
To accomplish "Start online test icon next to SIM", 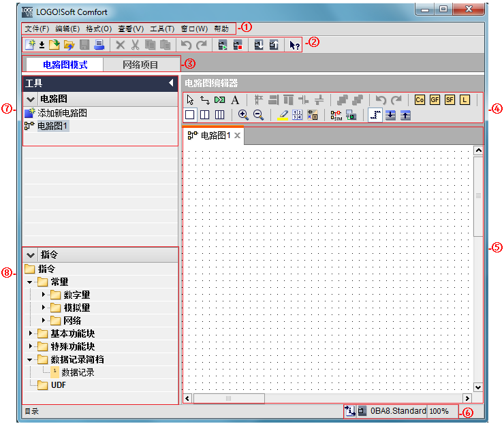I will click(x=351, y=115).
